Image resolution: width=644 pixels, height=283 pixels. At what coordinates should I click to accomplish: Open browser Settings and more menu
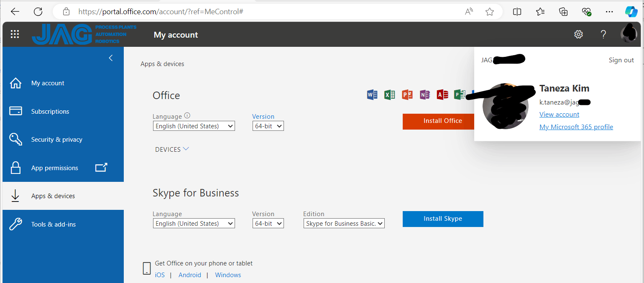[609, 12]
